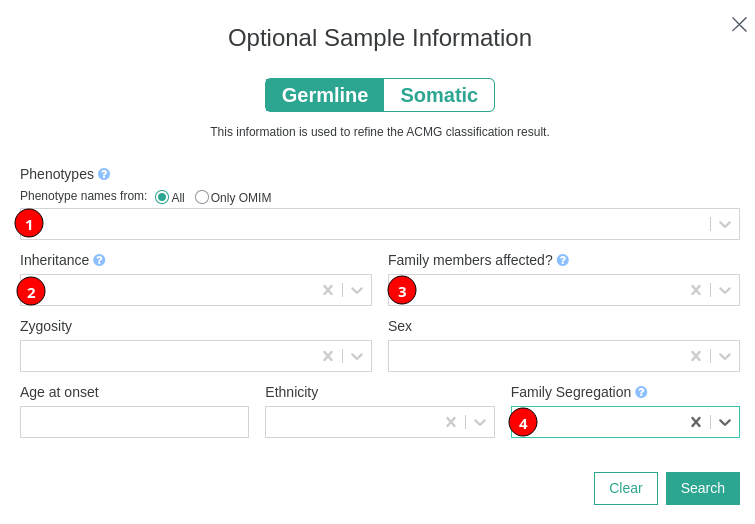Open the Ethnicity dropdown chevron

pos(480,422)
